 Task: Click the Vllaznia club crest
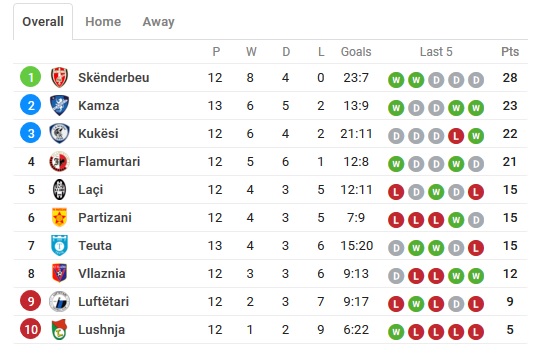click(59, 273)
